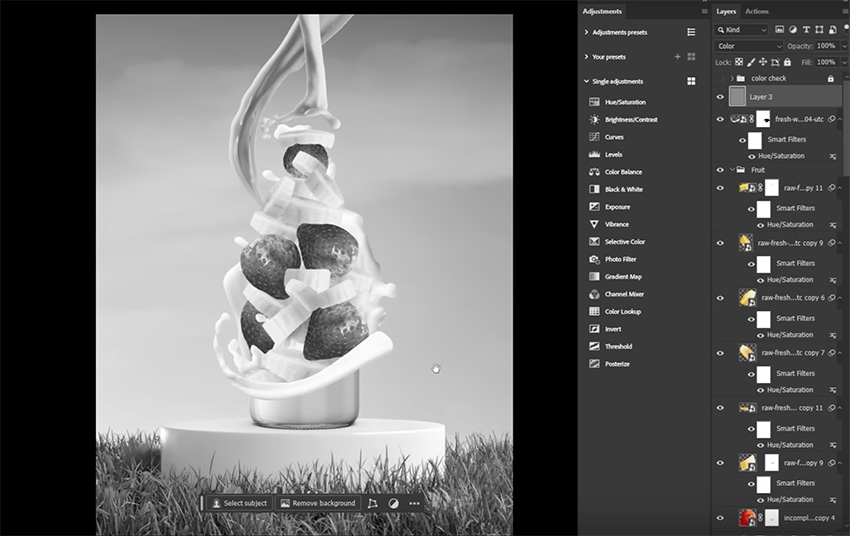850x536 pixels.
Task: Add a Curves adjustment
Action: pos(606,137)
